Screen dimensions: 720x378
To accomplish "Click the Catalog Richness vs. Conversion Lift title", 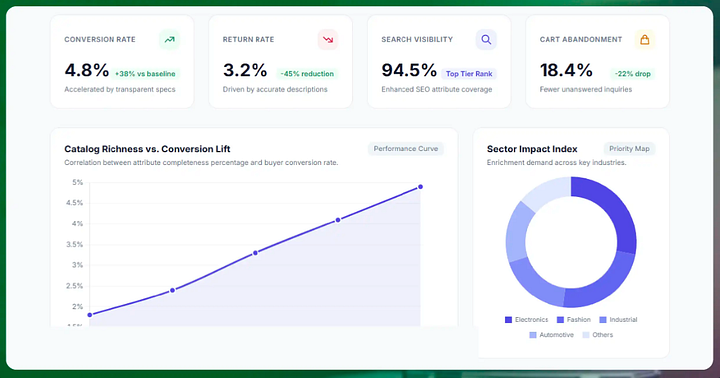I will click(147, 149).
